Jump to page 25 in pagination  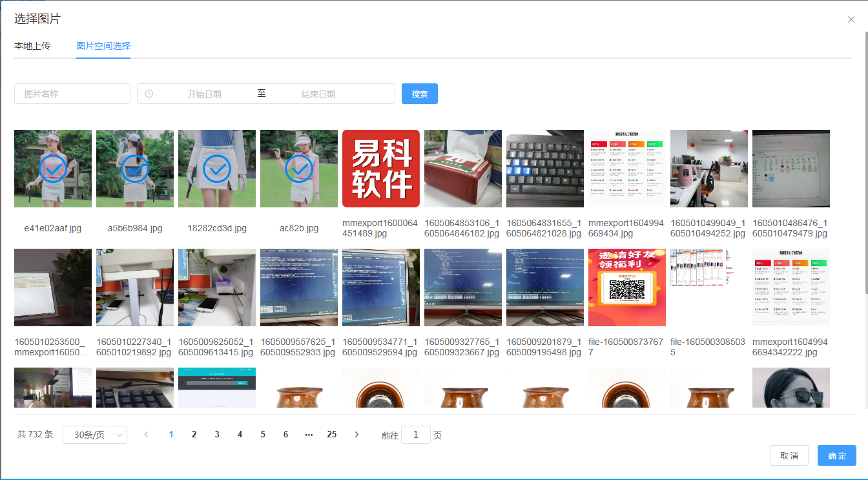[x=331, y=434]
